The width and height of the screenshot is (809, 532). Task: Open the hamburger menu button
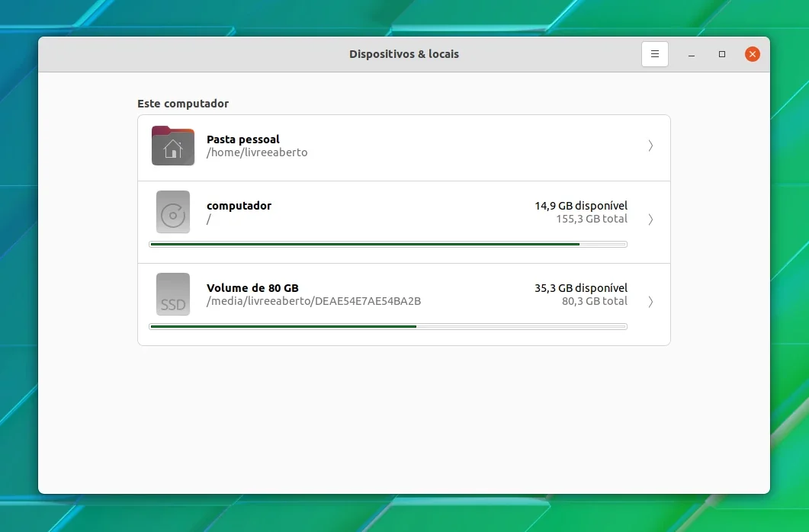(x=655, y=54)
